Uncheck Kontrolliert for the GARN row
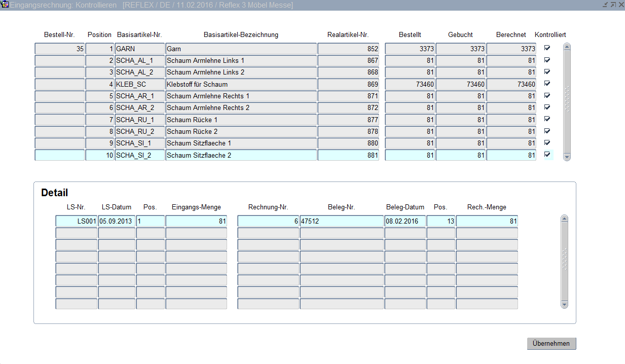 [x=547, y=48]
